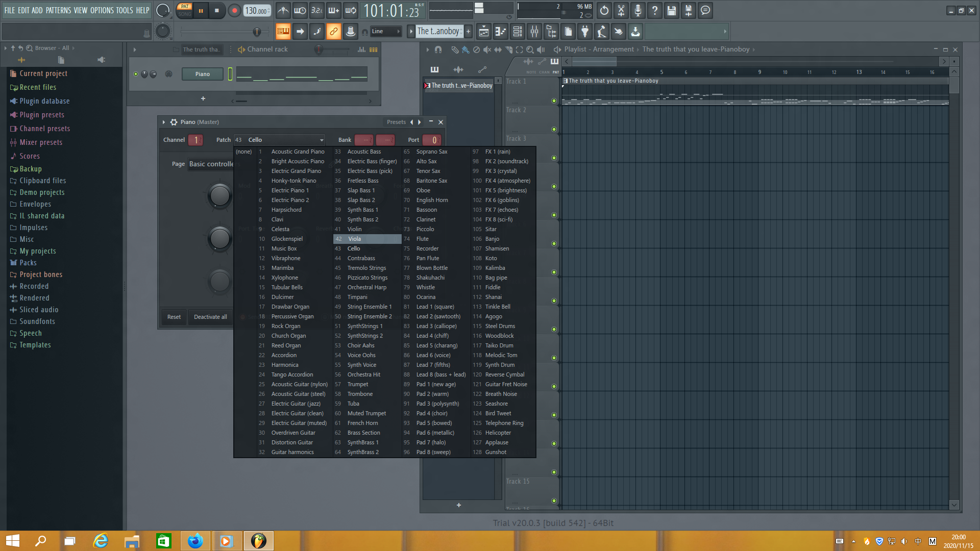Select the Playlist slice tool

click(509, 49)
